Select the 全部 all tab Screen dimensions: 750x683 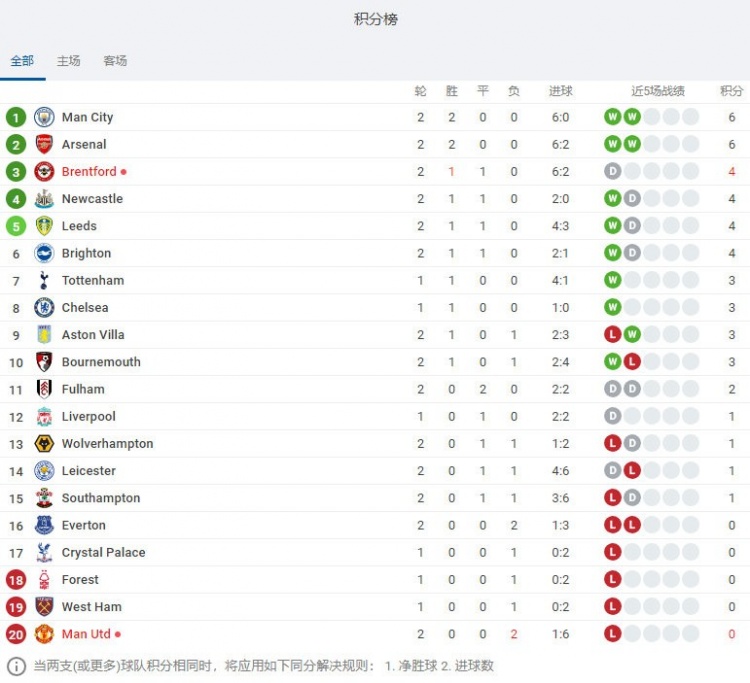pos(22,61)
